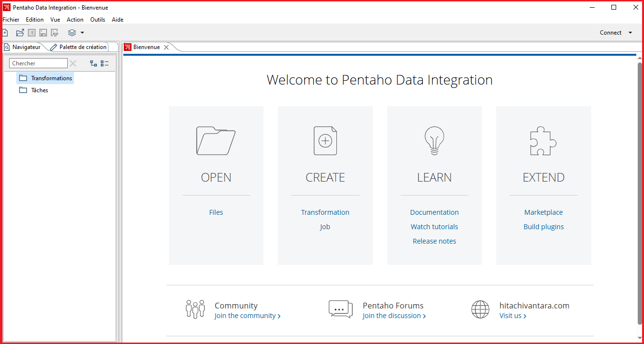Switch to list view in the Navigator
This screenshot has height=344, width=644.
click(x=105, y=63)
